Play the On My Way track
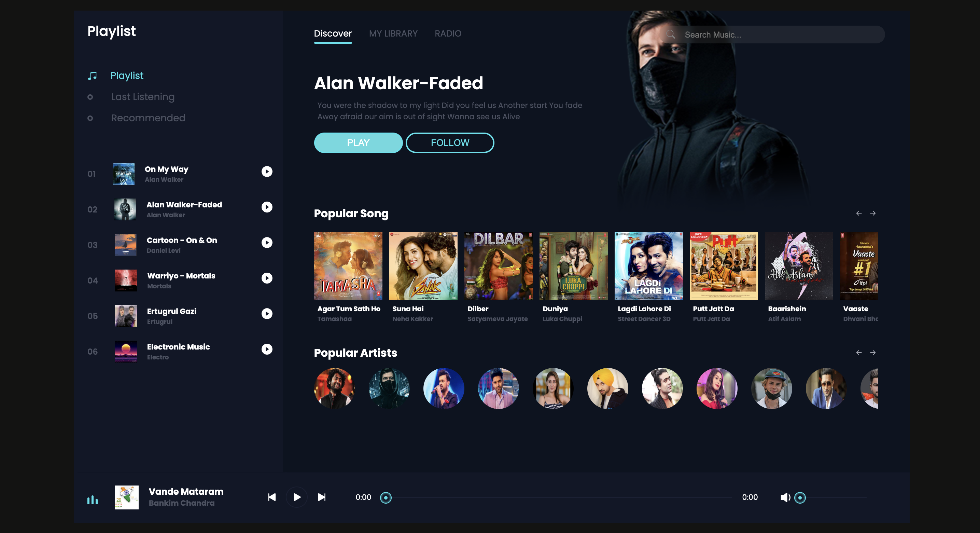Viewport: 980px width, 533px height. [267, 171]
